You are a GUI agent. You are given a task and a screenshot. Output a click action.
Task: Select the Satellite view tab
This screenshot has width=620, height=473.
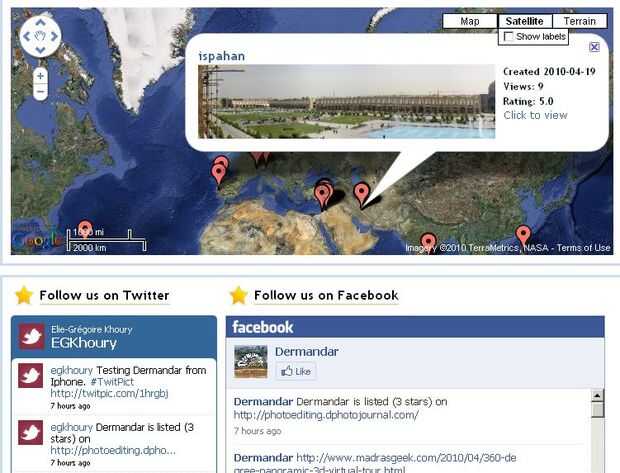(x=524, y=21)
